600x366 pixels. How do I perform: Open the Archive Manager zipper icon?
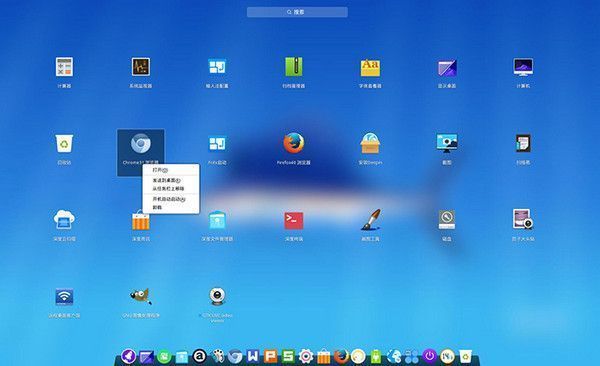click(293, 67)
